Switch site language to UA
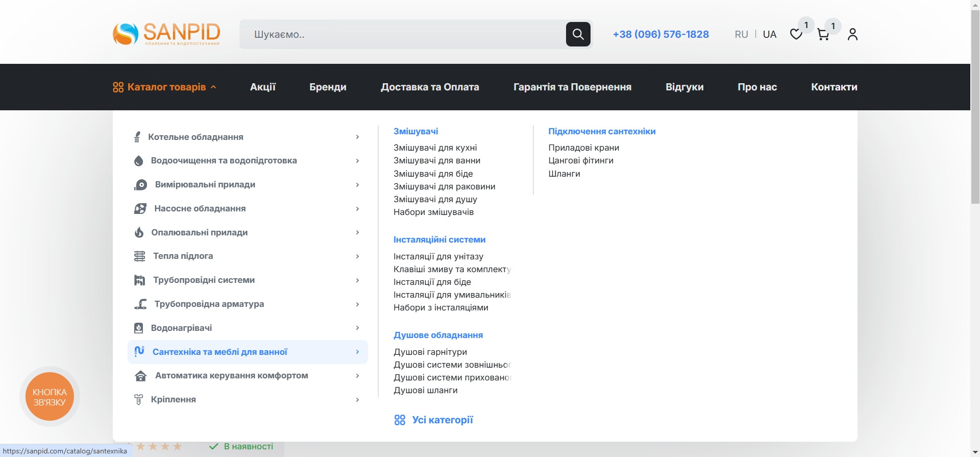The height and width of the screenshot is (457, 980). [769, 34]
